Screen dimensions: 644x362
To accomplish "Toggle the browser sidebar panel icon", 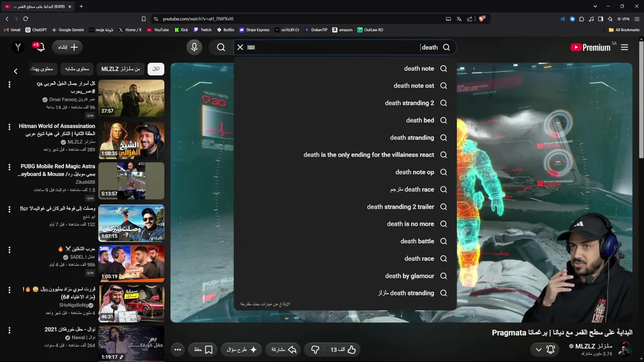I will coord(600,19).
